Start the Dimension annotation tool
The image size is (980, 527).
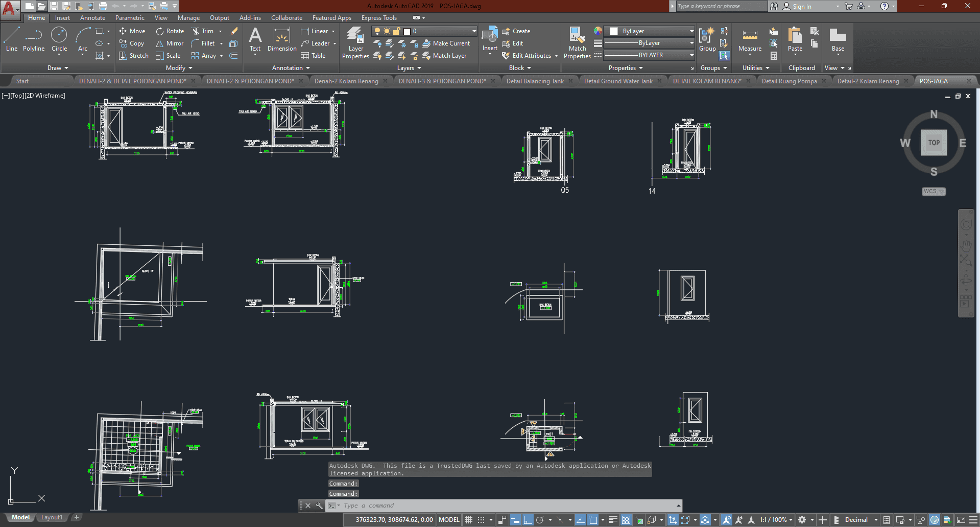pos(281,40)
